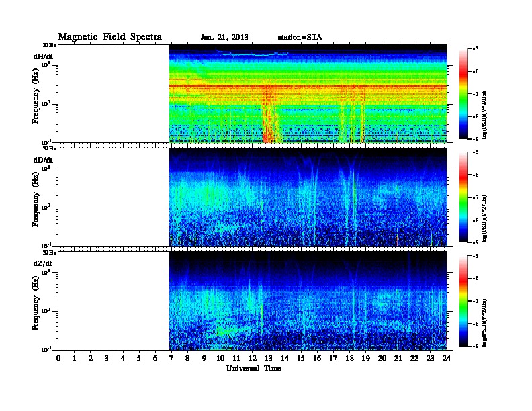
Task: Click hour tick label 5 on time axis
Action: click(139, 358)
